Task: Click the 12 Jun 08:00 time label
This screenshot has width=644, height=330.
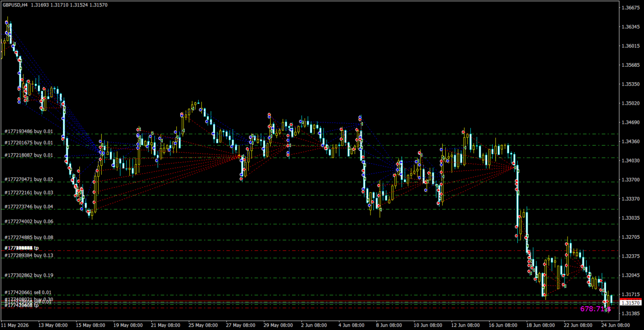Action: tap(466, 325)
